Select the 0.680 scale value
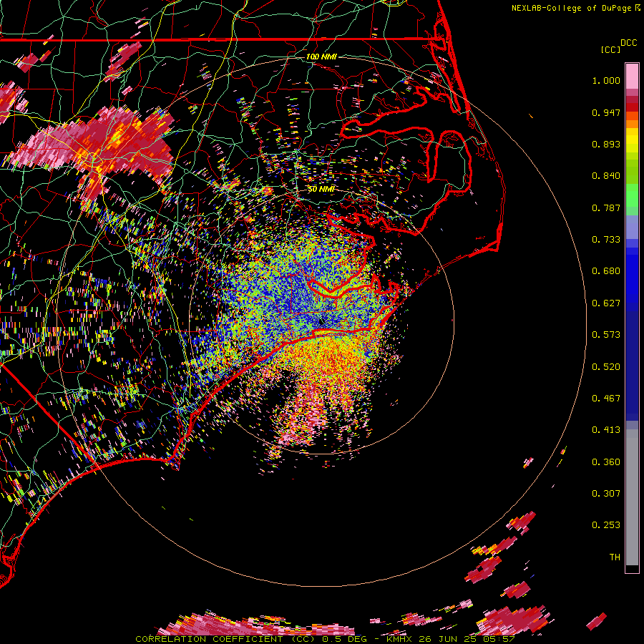Image resolution: width=644 pixels, height=644 pixels. [606, 271]
